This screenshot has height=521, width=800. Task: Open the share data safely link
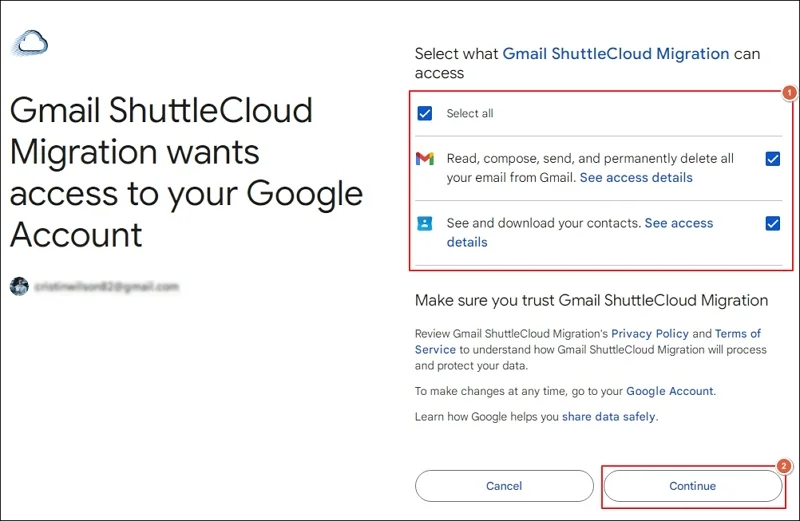pos(609,416)
